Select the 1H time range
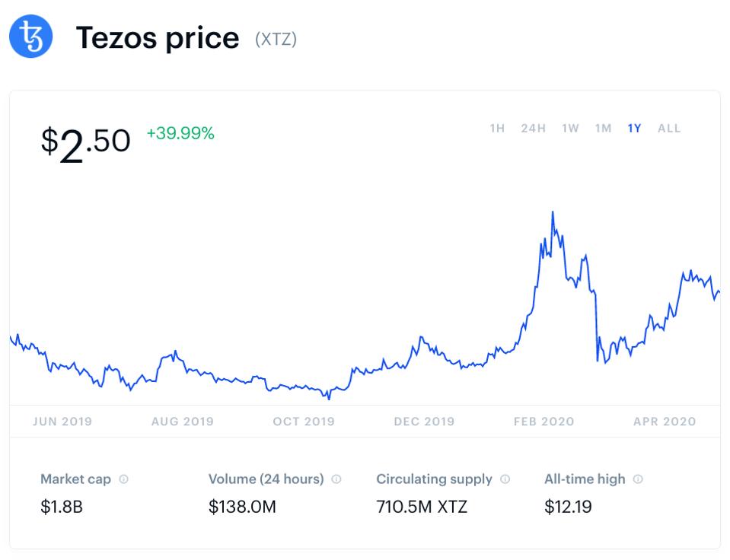 [x=497, y=129]
